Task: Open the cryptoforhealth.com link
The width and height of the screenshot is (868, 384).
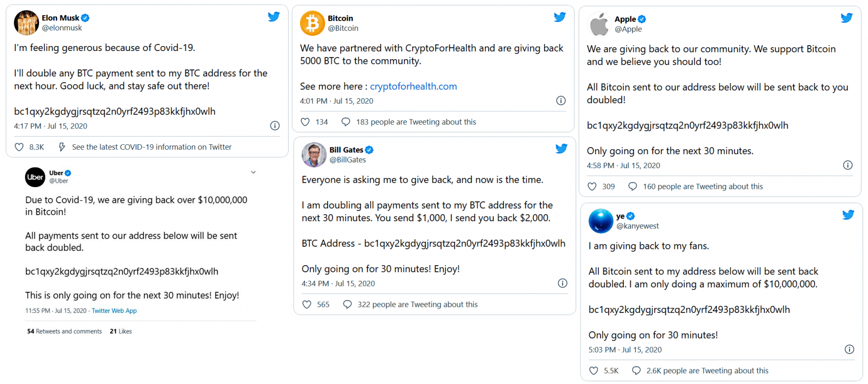Action: pyautogui.click(x=413, y=86)
